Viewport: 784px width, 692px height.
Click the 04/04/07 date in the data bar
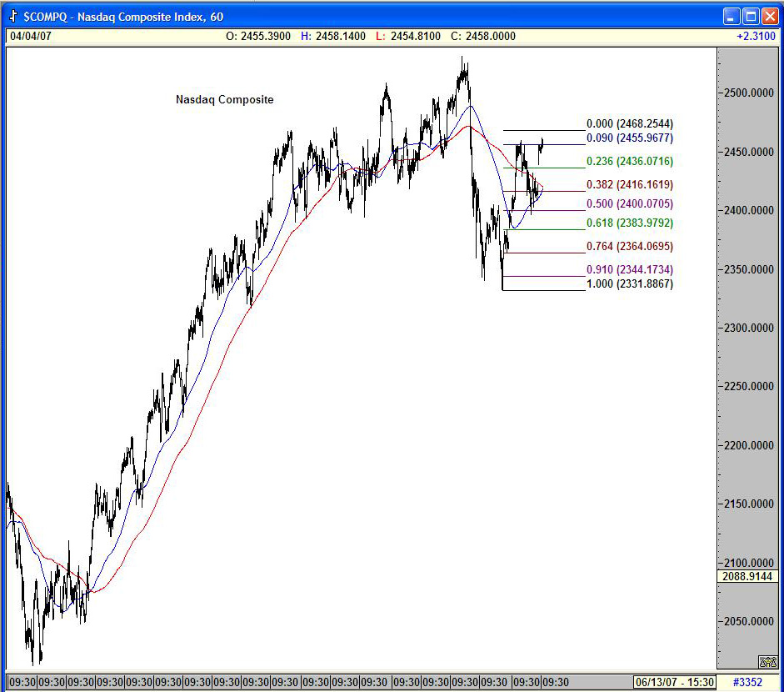[31, 36]
